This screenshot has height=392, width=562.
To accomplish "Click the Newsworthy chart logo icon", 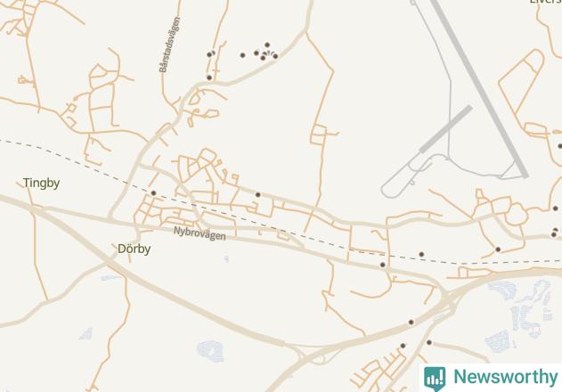I will 435,379.
